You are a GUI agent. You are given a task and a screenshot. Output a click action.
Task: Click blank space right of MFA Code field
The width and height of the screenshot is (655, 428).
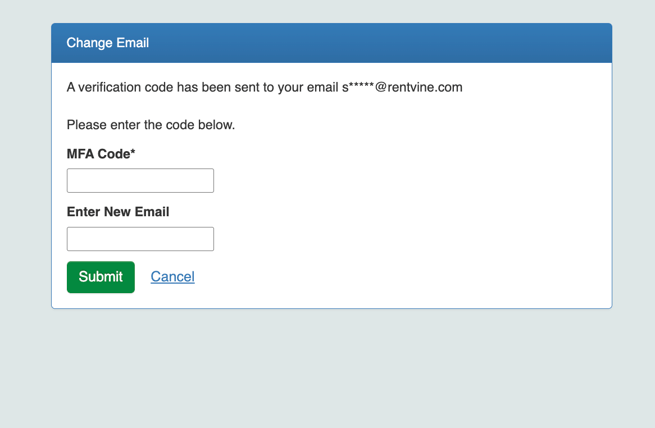[x=400, y=180]
